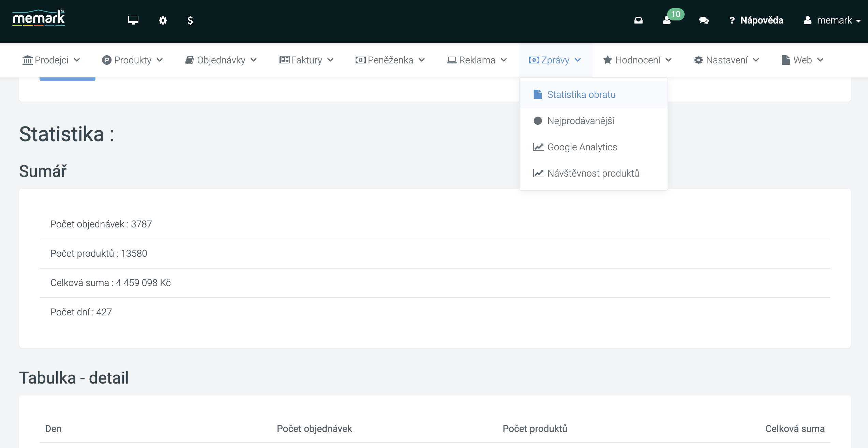Open the inbox tray icon
This screenshot has width=868, height=448.
coord(639,20)
